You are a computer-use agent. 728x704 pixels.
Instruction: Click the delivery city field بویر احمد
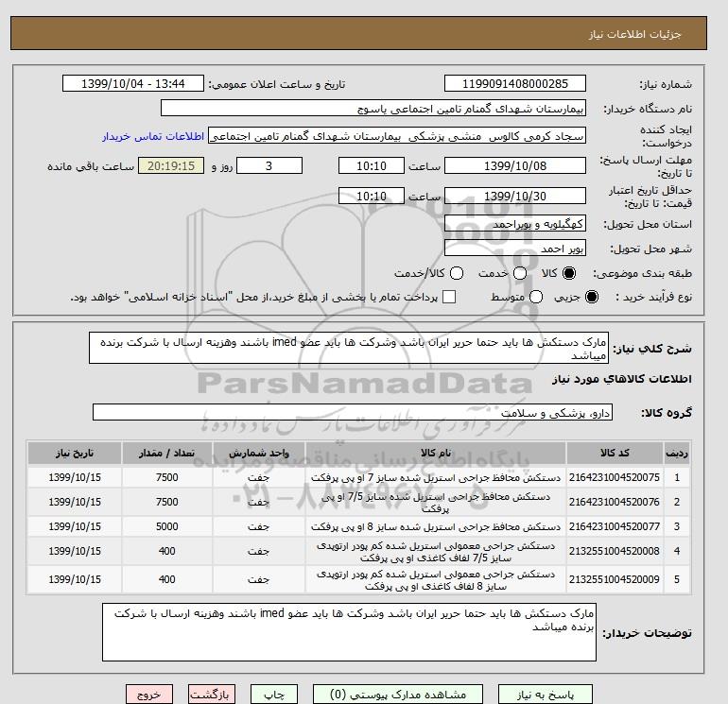pos(515,249)
